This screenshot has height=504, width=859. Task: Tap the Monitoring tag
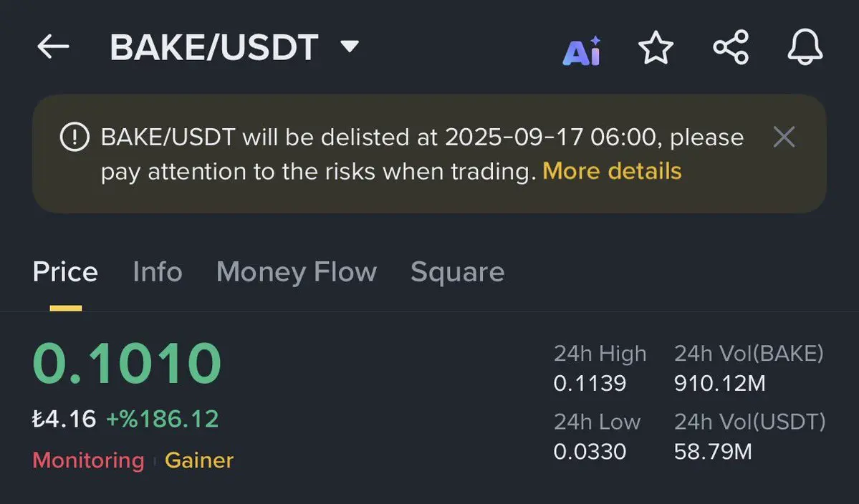point(88,460)
